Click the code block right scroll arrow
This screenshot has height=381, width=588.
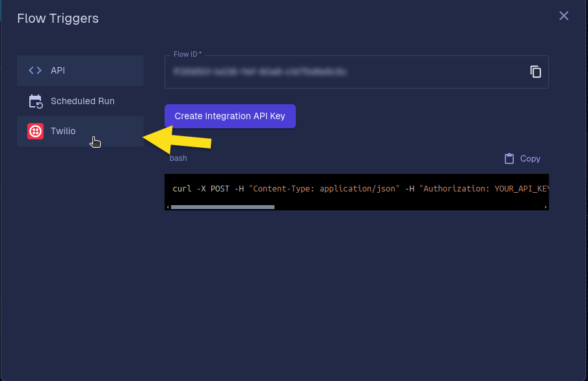pyautogui.click(x=546, y=207)
